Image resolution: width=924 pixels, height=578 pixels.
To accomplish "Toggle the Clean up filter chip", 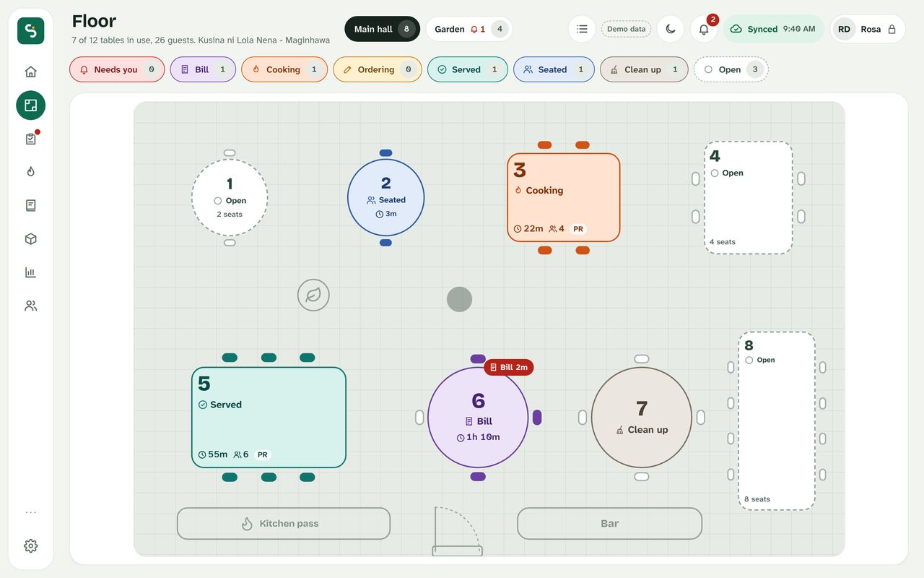I will (x=644, y=69).
